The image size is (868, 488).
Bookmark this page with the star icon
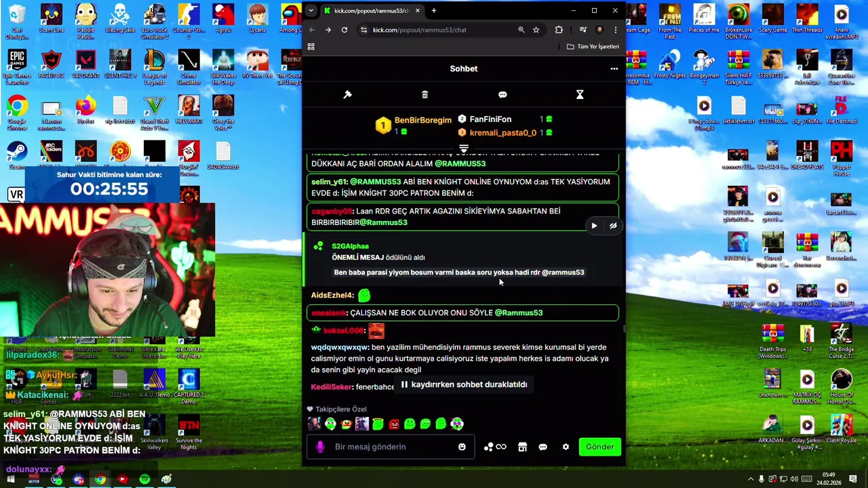[x=536, y=30]
